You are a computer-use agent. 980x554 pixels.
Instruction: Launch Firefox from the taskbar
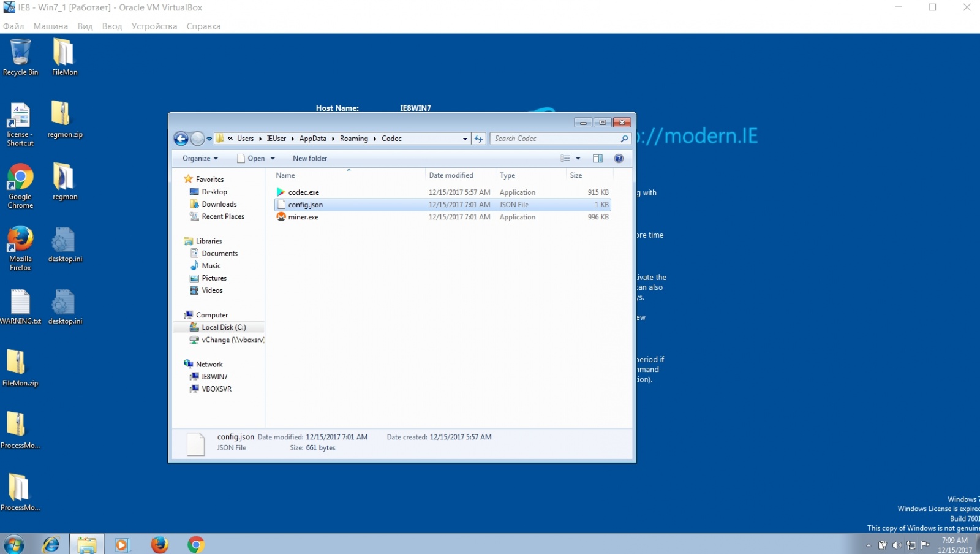pos(159,544)
